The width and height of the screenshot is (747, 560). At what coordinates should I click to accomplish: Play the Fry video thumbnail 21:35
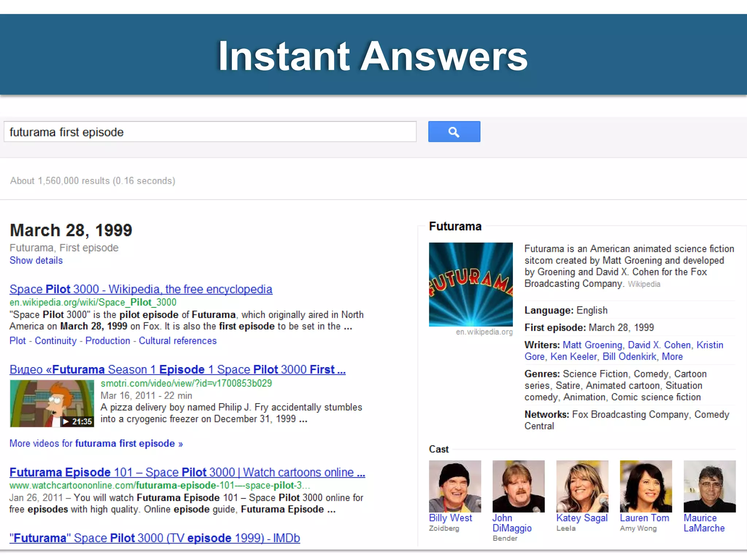[x=52, y=403]
